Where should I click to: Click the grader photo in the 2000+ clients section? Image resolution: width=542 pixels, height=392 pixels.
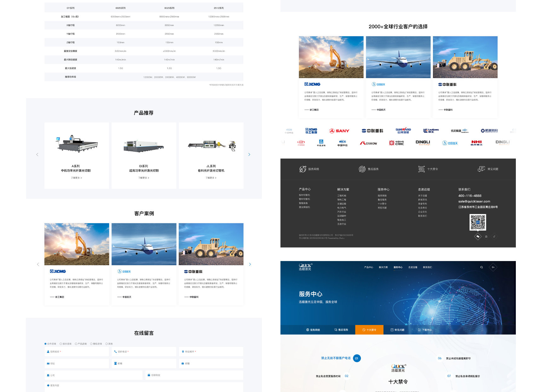tap(465, 57)
